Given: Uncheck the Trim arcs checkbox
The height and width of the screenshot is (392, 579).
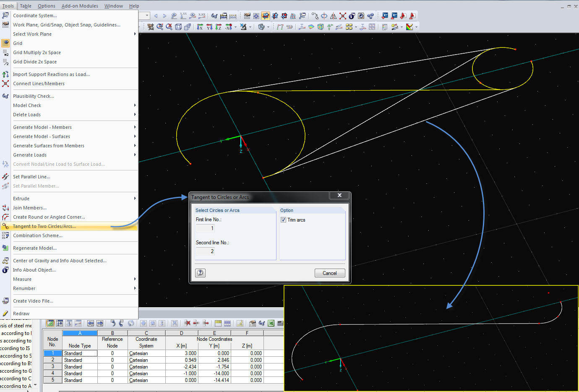Looking at the screenshot, I should (284, 220).
